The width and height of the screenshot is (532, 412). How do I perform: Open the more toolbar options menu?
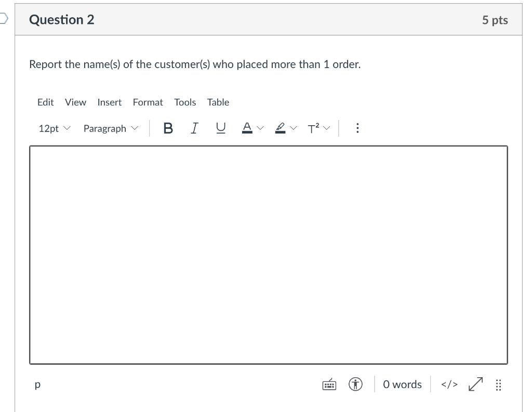point(357,128)
